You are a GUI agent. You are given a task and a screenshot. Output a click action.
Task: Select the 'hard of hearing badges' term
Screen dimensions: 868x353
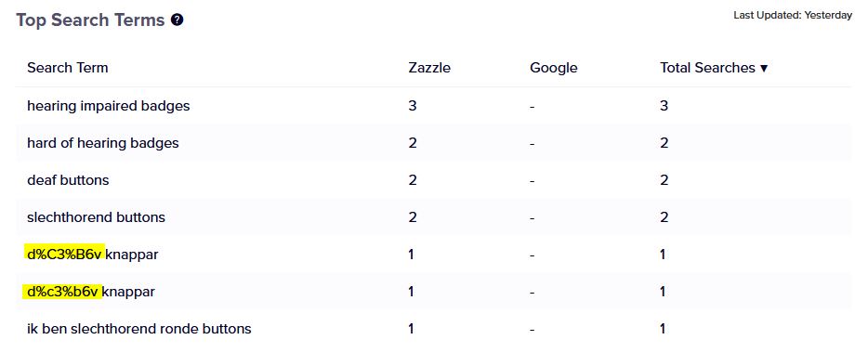point(103,143)
